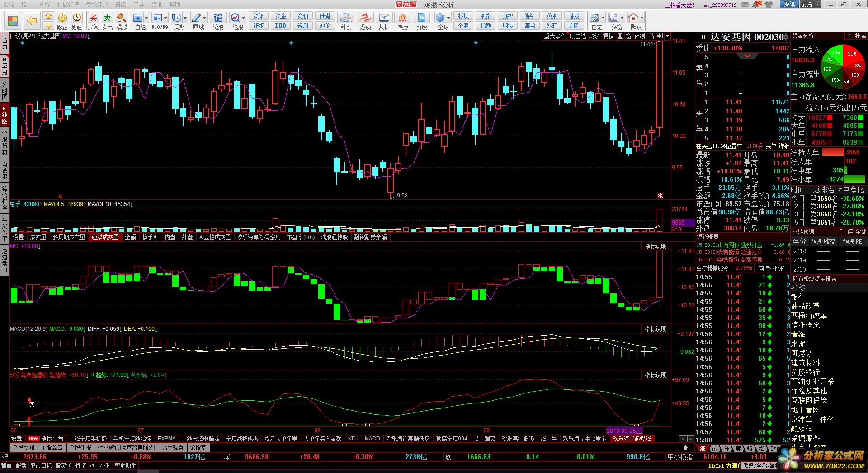Image resolution: width=868 pixels, height=473 pixels.
Task: Click 删自选 to remove from watchlist
Action: click(577, 36)
